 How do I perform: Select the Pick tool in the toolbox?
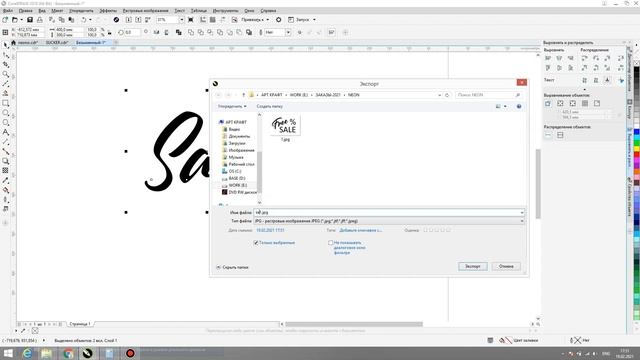tap(5, 45)
